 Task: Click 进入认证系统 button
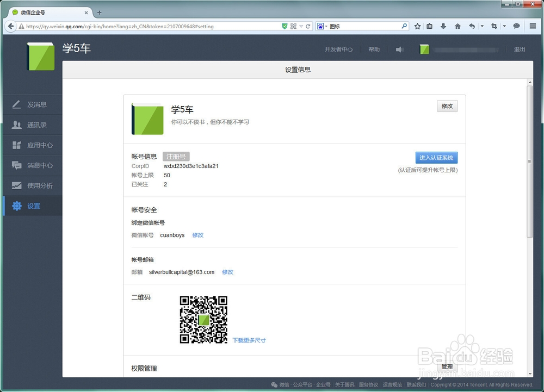pyautogui.click(x=436, y=158)
